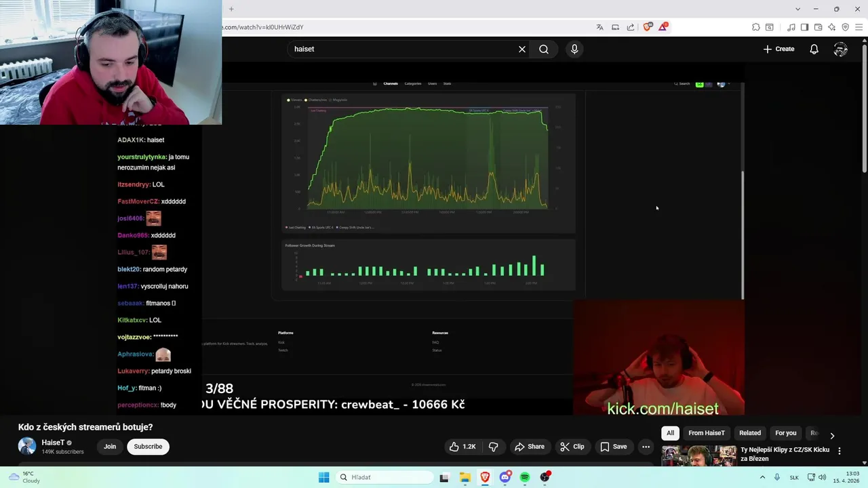Open File Explorer from the taskbar
868x488 pixels.
[465, 477]
